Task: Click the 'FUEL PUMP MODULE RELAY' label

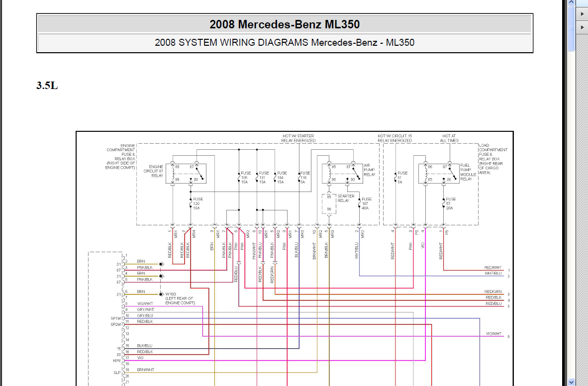Action: pyautogui.click(x=468, y=172)
